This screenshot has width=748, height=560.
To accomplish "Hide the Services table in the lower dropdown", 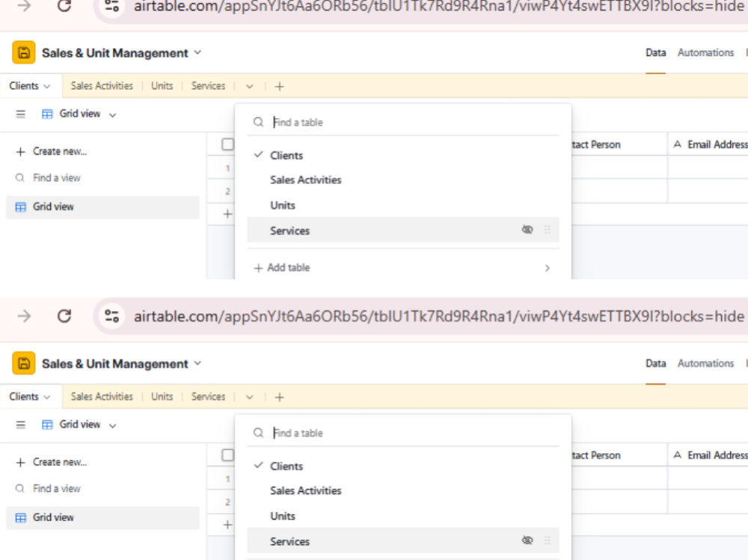I will [527, 540].
